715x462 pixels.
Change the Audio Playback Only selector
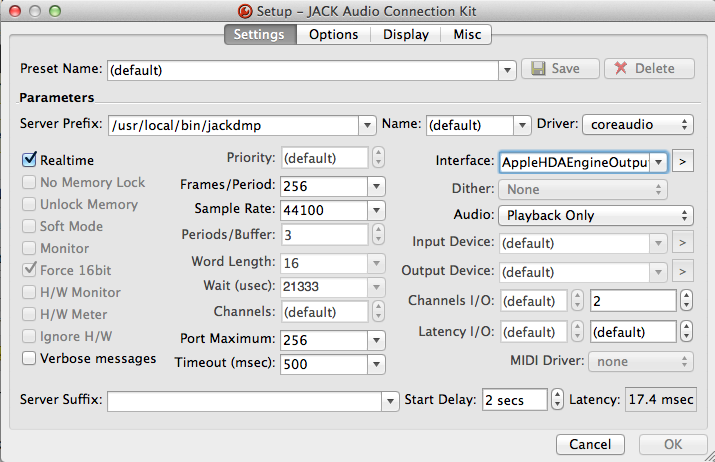596,215
